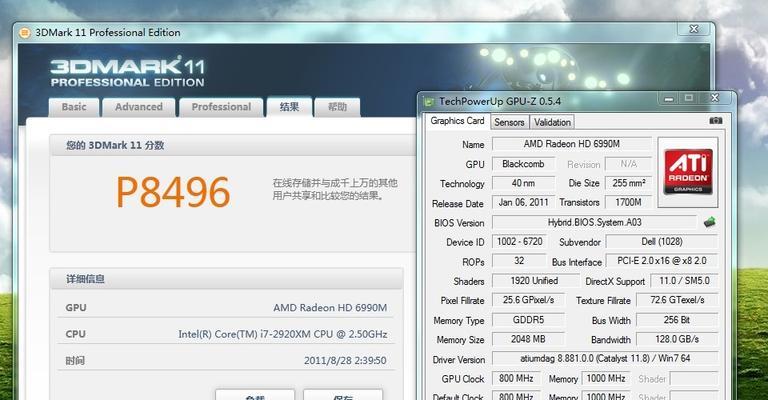
Task: Click the GPU Clock row Memory field 1000 MHz
Action: [x=606, y=378]
